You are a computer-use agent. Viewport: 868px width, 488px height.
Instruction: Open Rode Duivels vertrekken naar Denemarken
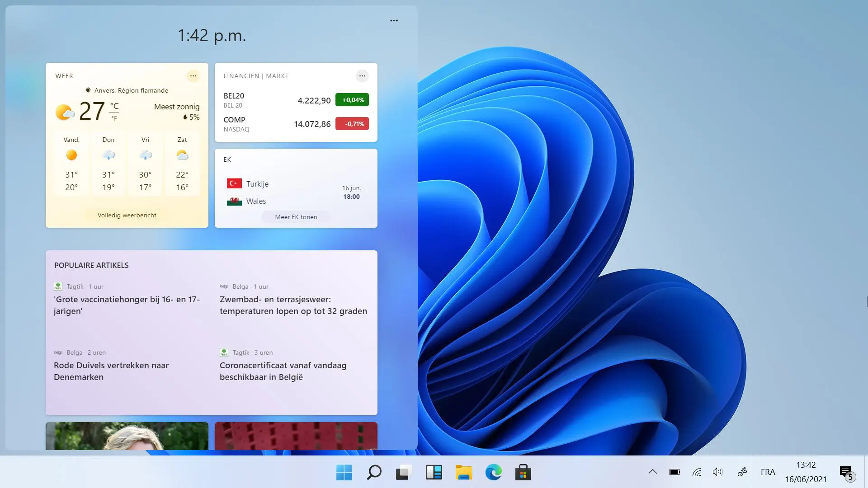click(x=111, y=371)
